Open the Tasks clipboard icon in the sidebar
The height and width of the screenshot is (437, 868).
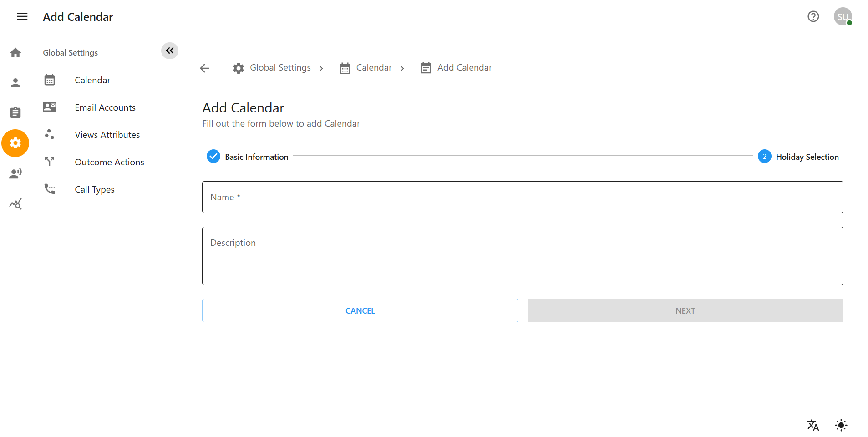(x=15, y=112)
